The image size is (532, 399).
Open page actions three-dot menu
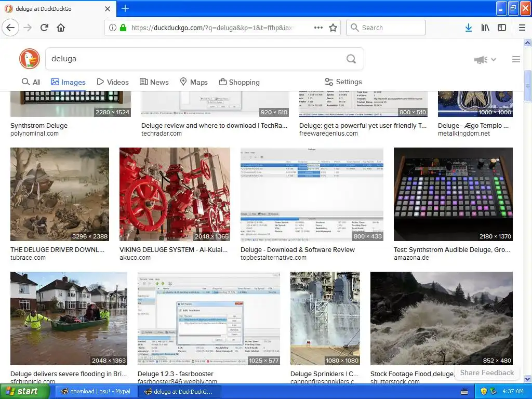318,28
